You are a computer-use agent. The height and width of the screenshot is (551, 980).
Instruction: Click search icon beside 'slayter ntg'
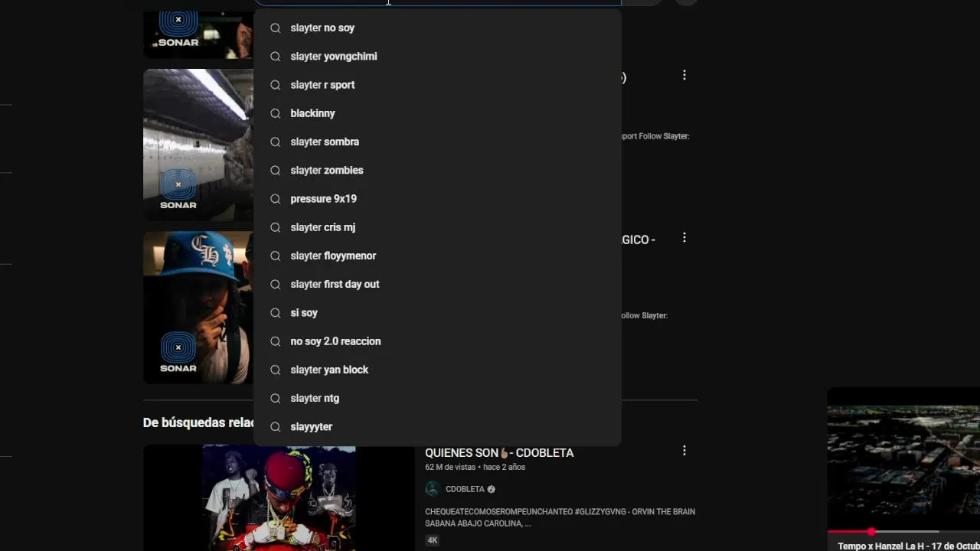[276, 398]
